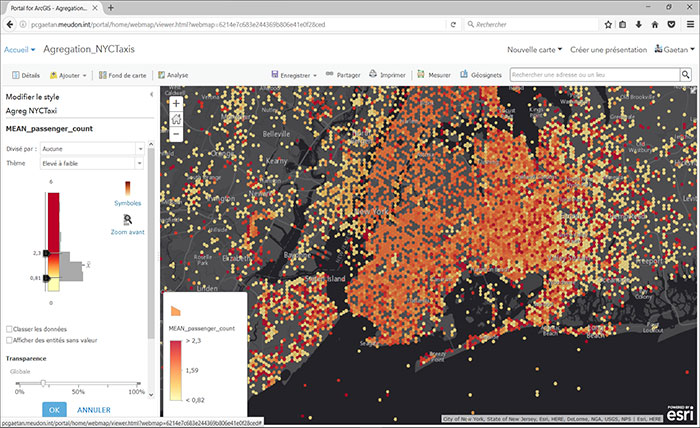
Task: Click the mean marker x̄ on the histogram
Action: point(88,265)
